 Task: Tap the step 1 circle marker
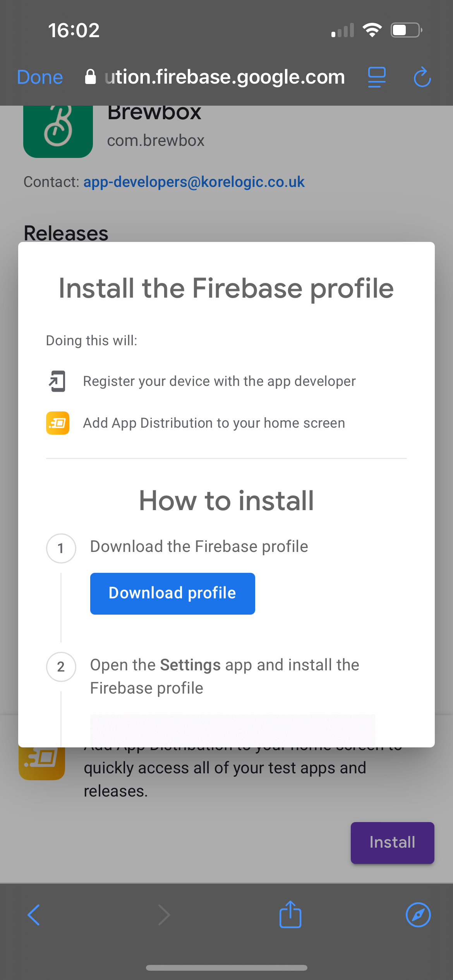pyautogui.click(x=61, y=548)
